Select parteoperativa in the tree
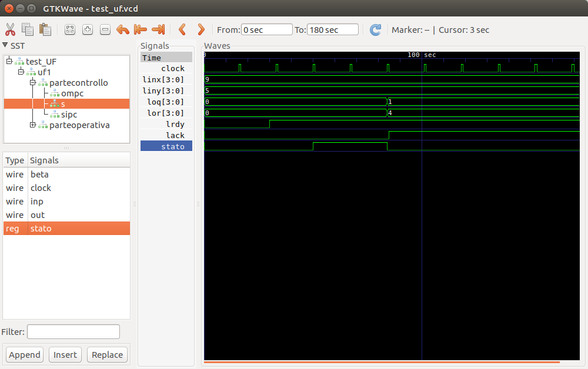 pos(79,125)
